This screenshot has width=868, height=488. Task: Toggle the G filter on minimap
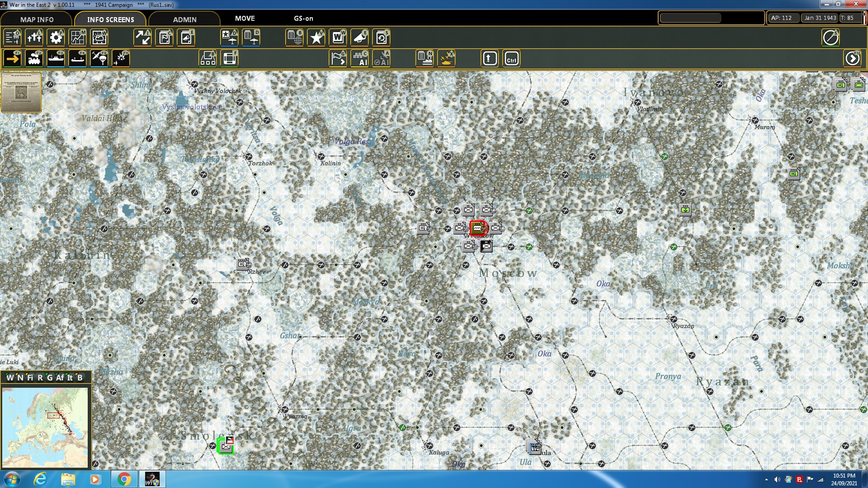[x=50, y=378]
